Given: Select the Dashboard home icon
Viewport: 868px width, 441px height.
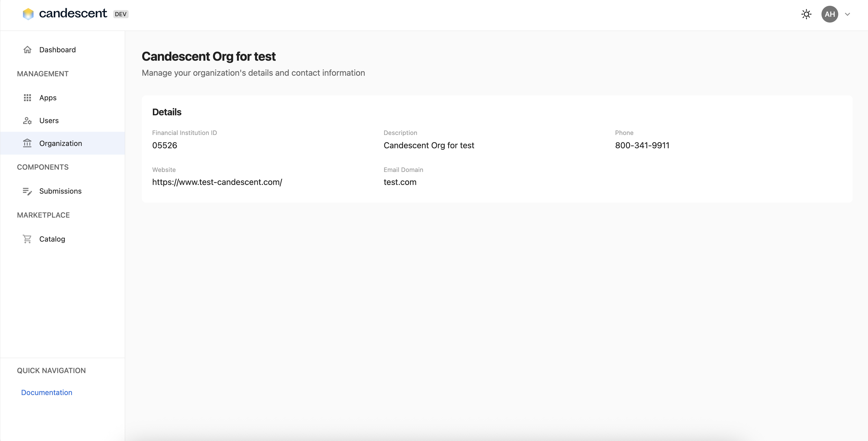Looking at the screenshot, I should click(27, 49).
